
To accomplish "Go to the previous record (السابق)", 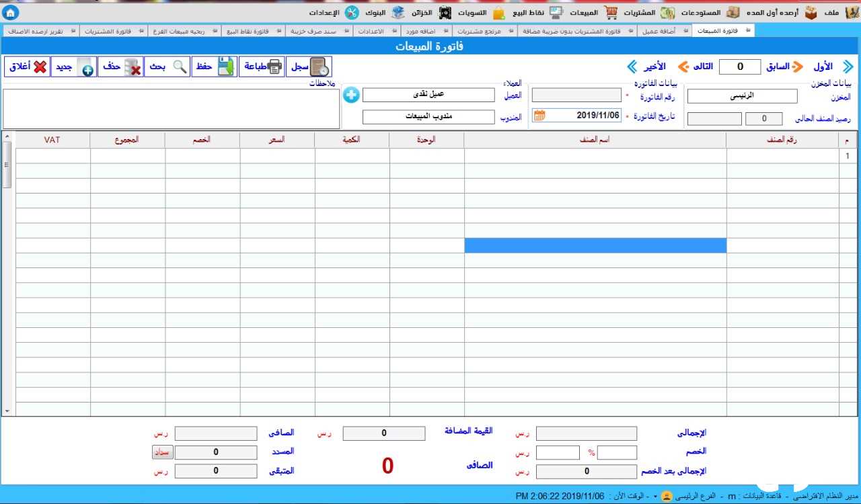I will (784, 67).
